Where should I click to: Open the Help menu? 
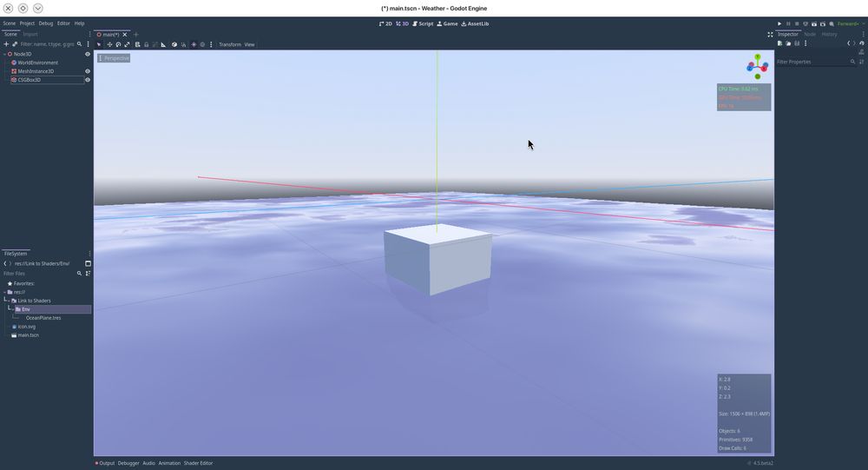(79, 23)
